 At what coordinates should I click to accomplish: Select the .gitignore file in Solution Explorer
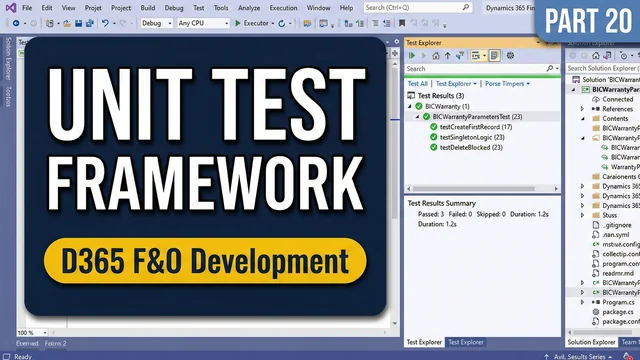(x=617, y=225)
